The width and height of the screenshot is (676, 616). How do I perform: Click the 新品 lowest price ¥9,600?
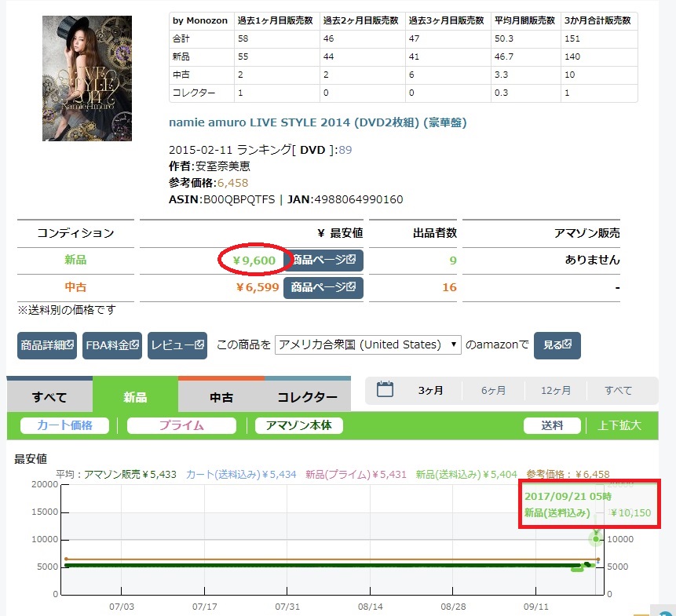point(254,261)
